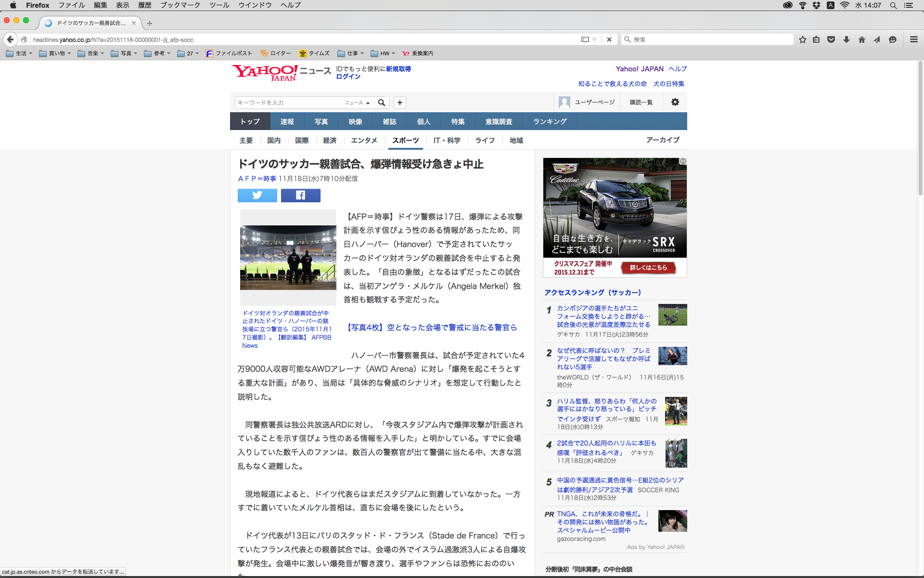Go to Firefox home page icon
Image resolution: width=924 pixels, height=578 pixels.
861,39
